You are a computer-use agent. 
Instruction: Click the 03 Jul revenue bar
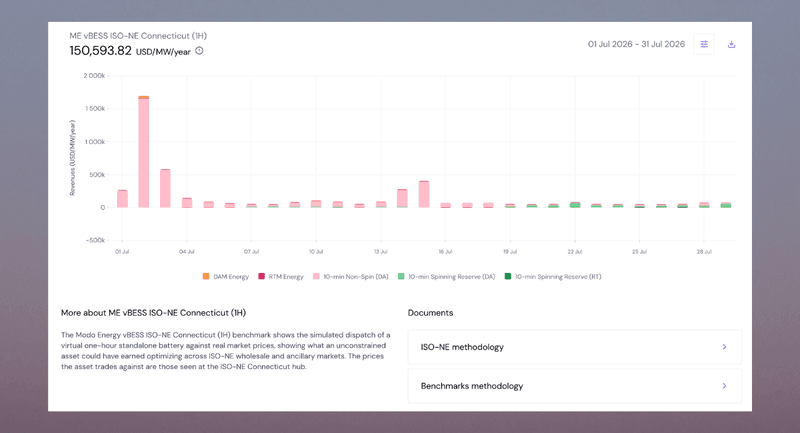point(165,188)
